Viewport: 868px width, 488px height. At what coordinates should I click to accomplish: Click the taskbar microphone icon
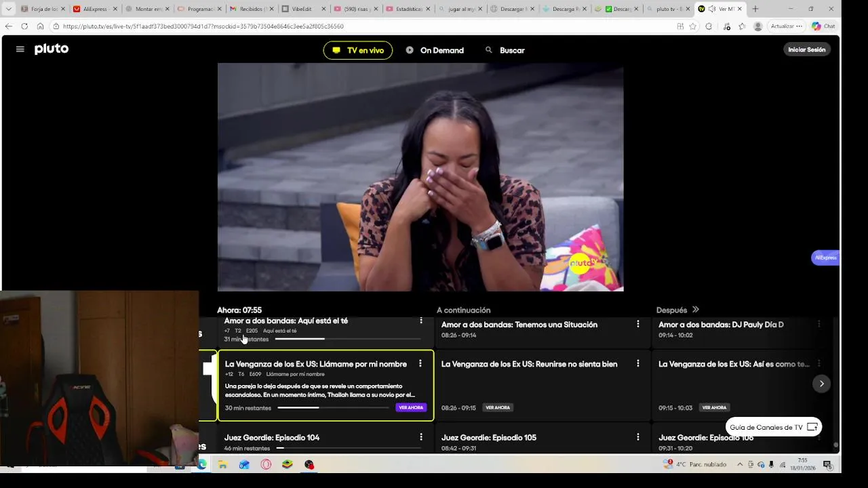coord(772,464)
